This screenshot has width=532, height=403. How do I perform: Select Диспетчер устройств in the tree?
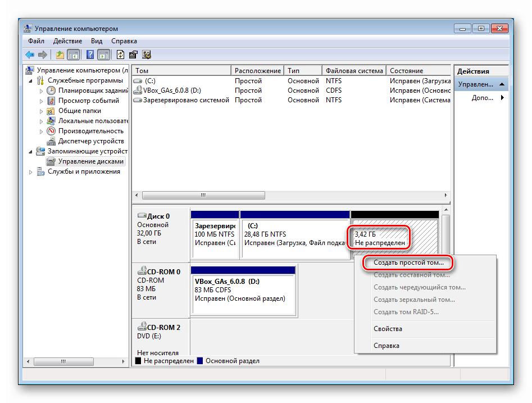91,141
